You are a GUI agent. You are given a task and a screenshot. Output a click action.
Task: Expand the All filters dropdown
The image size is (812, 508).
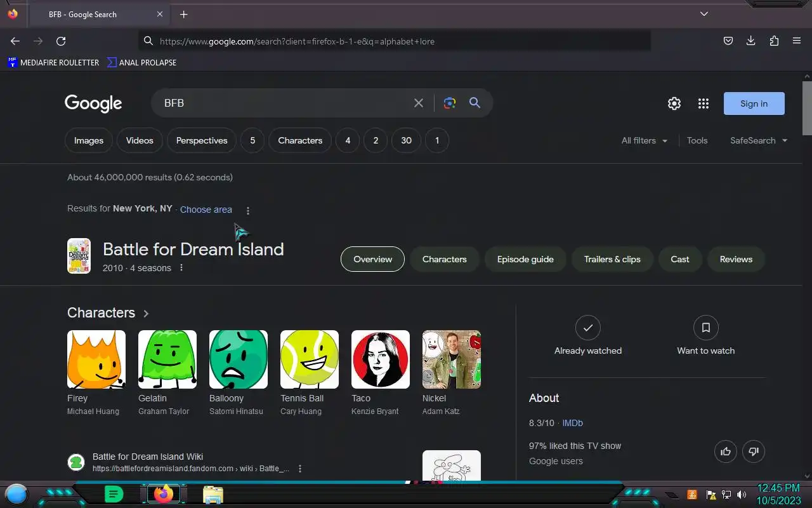pos(645,140)
